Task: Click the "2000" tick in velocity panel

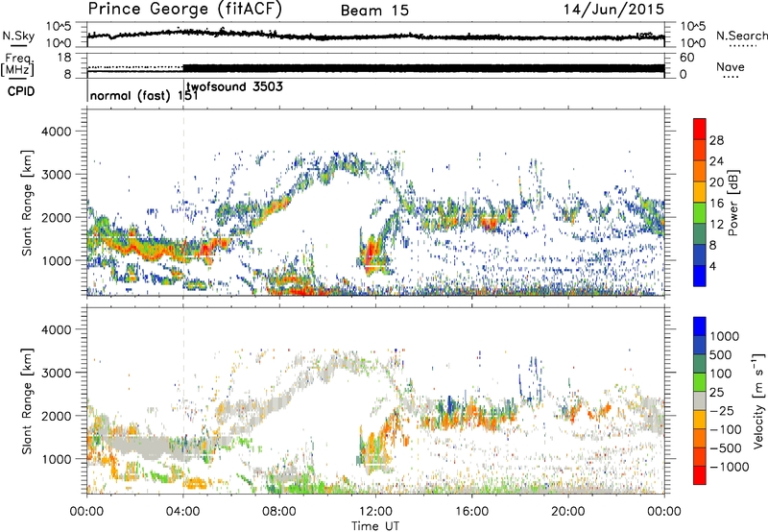Action: [56, 416]
